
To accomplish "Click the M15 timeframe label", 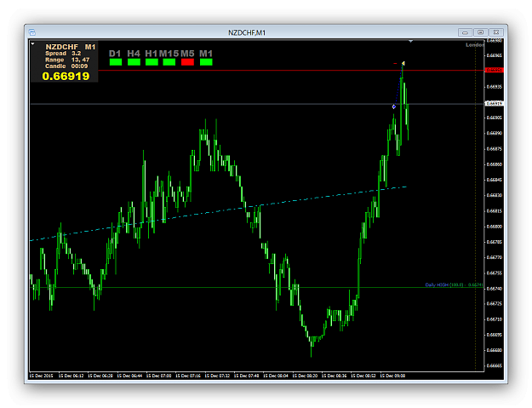I will [169, 54].
